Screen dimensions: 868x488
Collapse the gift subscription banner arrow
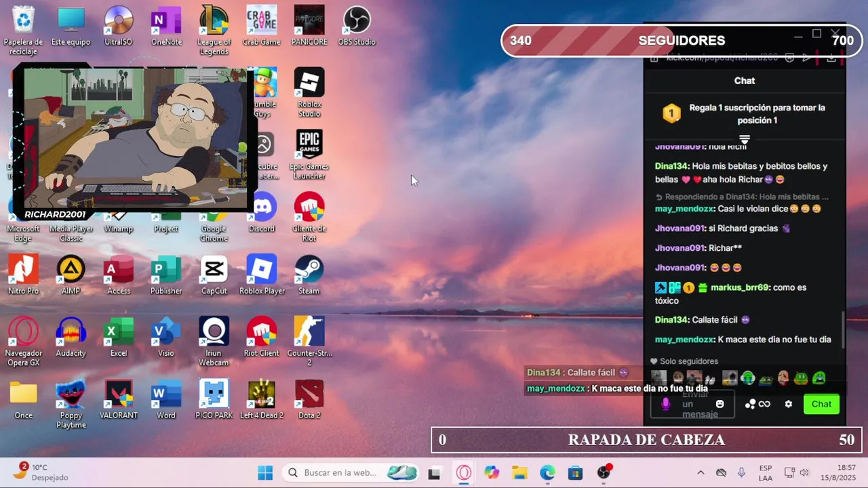coord(745,139)
